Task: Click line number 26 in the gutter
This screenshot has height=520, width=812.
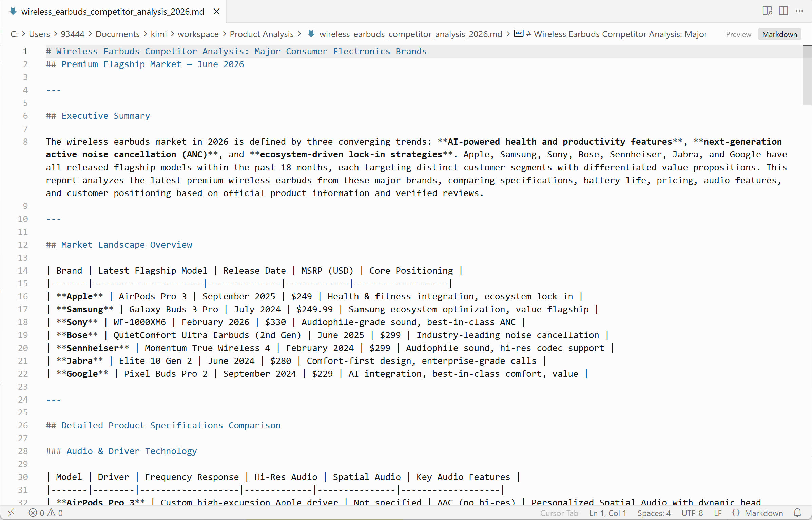Action: pyautogui.click(x=23, y=425)
